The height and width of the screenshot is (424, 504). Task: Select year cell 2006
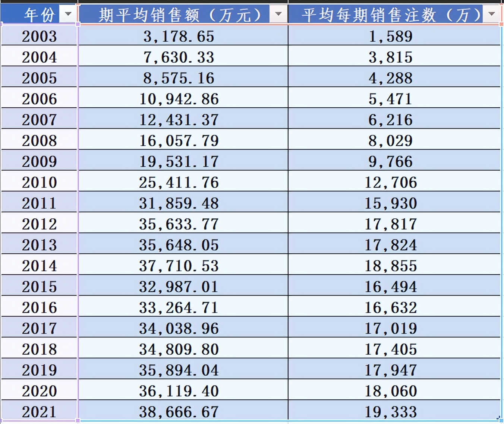pos(39,98)
